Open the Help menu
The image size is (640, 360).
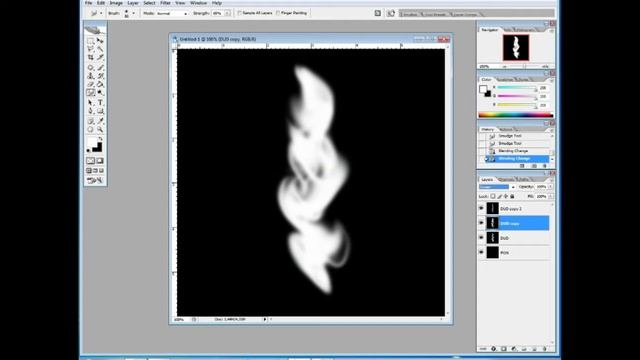(217, 3)
